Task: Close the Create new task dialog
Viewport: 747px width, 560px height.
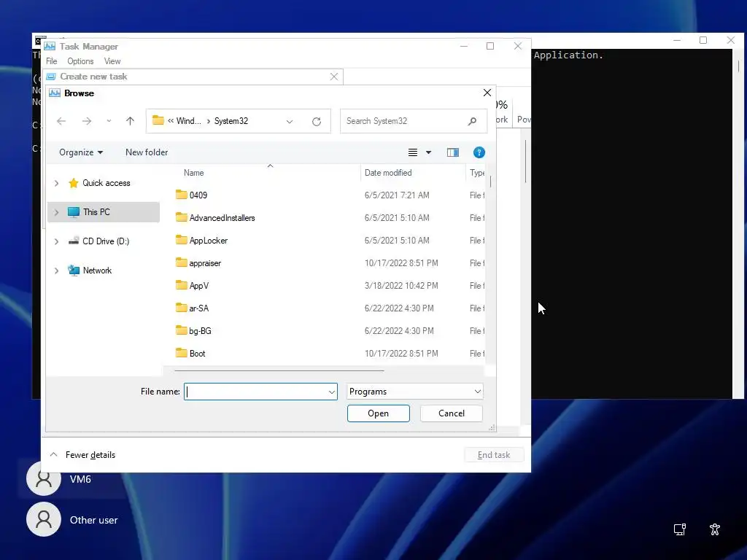Action: (334, 77)
